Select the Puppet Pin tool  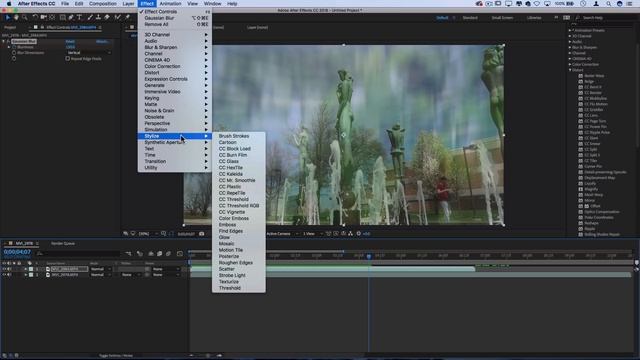tap(127, 18)
